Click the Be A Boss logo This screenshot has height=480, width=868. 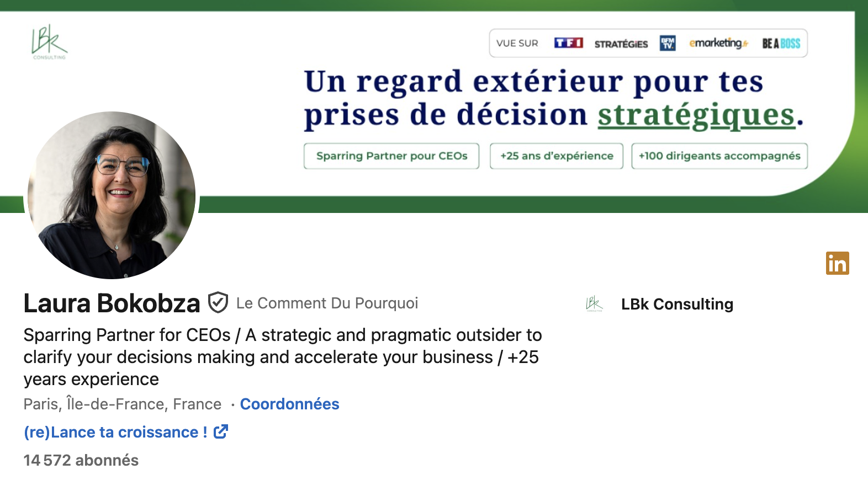(781, 44)
